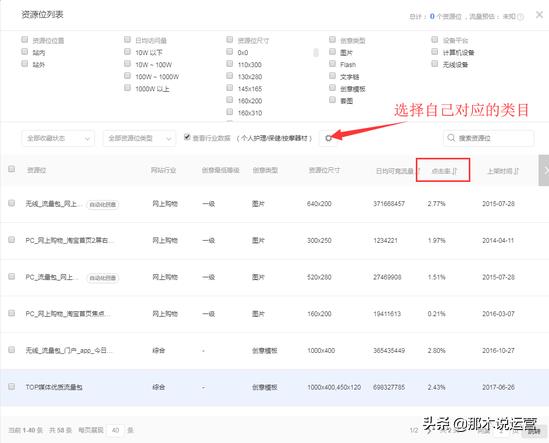Screen dimensions: 549x443
Task: Click the 2017-06-26 date cell
Action: click(498, 387)
